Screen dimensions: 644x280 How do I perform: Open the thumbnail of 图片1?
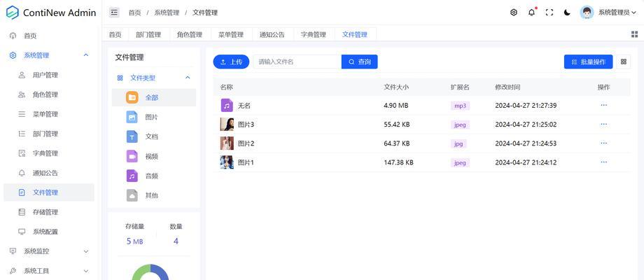coord(227,162)
